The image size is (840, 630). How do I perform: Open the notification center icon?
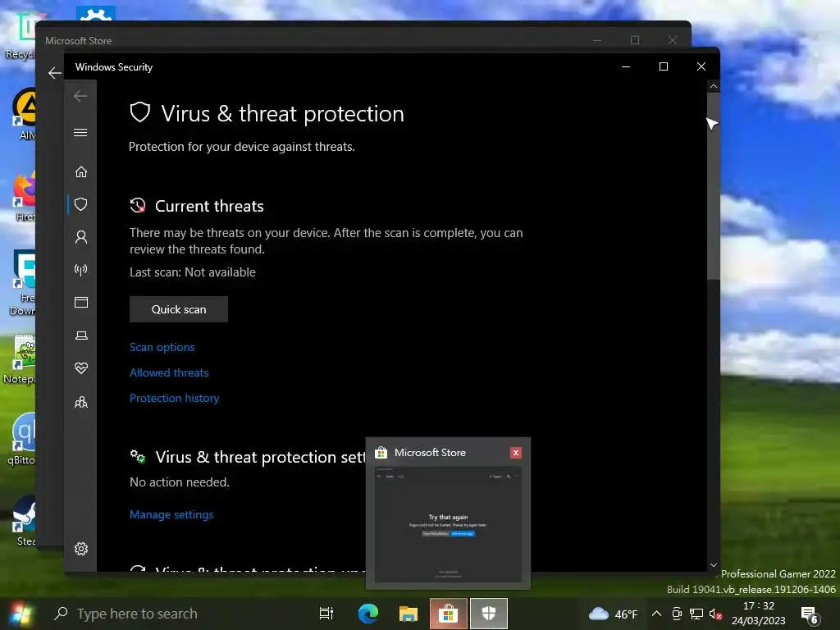click(810, 614)
